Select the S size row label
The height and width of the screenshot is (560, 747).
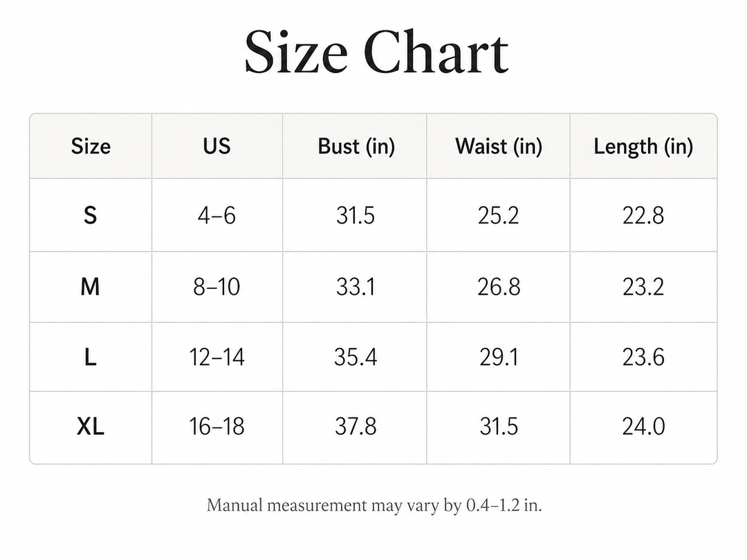pos(90,215)
